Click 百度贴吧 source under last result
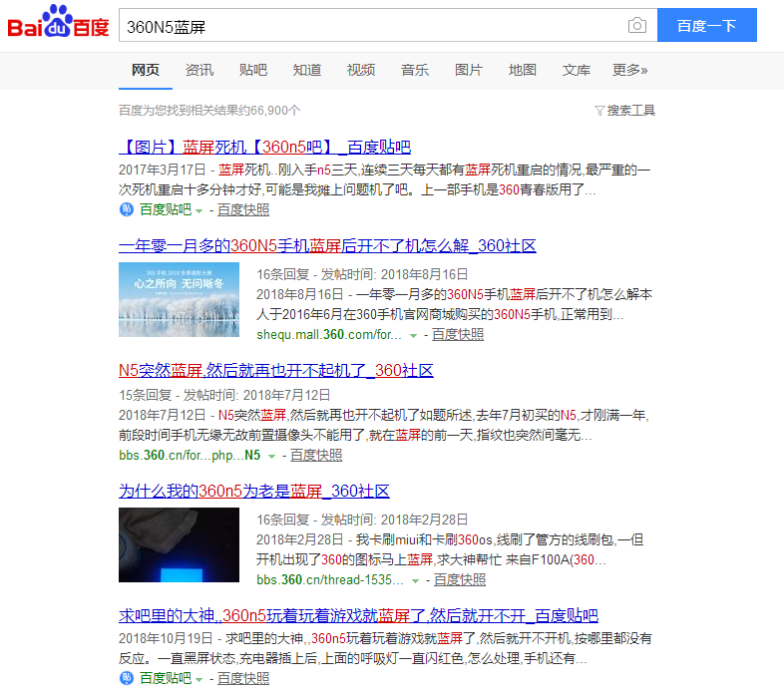 [165, 678]
